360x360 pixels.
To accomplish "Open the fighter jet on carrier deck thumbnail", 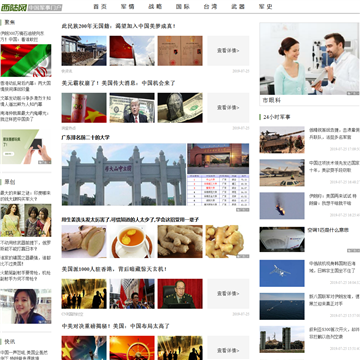I will tap(282, 173).
